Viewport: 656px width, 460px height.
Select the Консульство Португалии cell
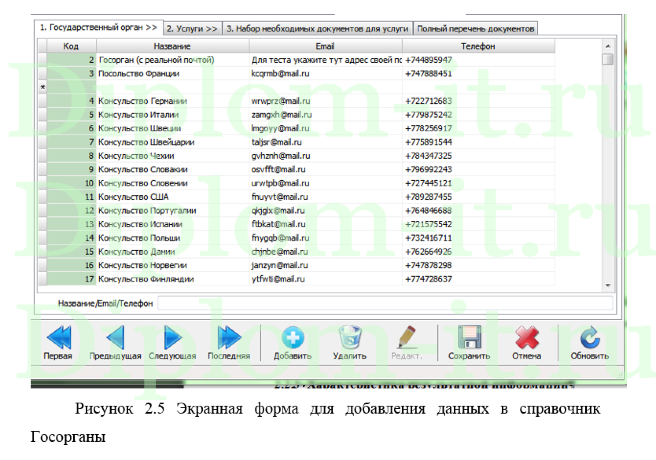(x=173, y=210)
